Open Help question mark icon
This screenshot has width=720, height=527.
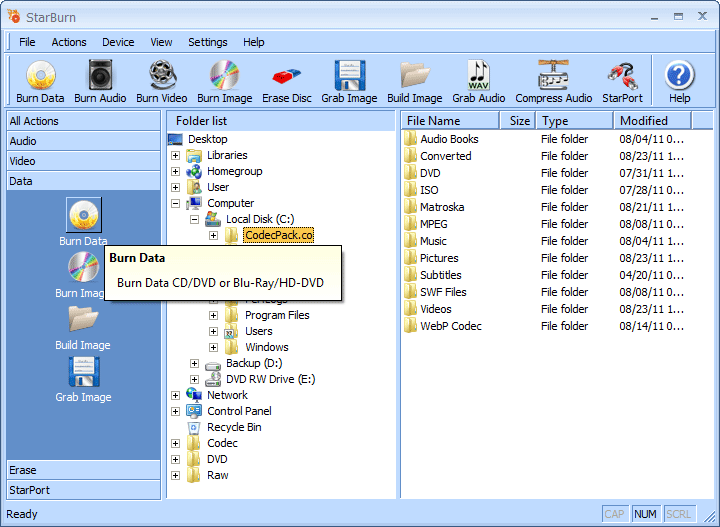[679, 75]
